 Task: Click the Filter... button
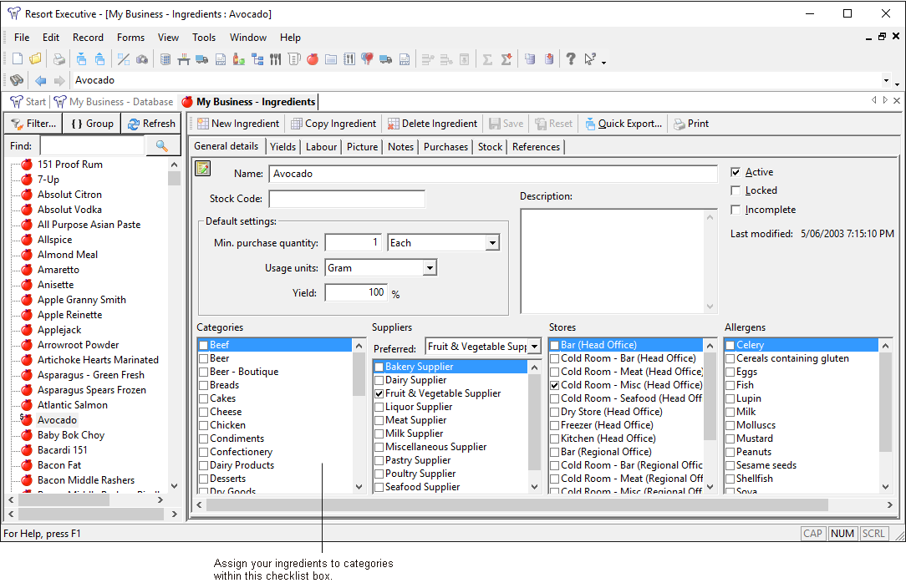[33, 124]
